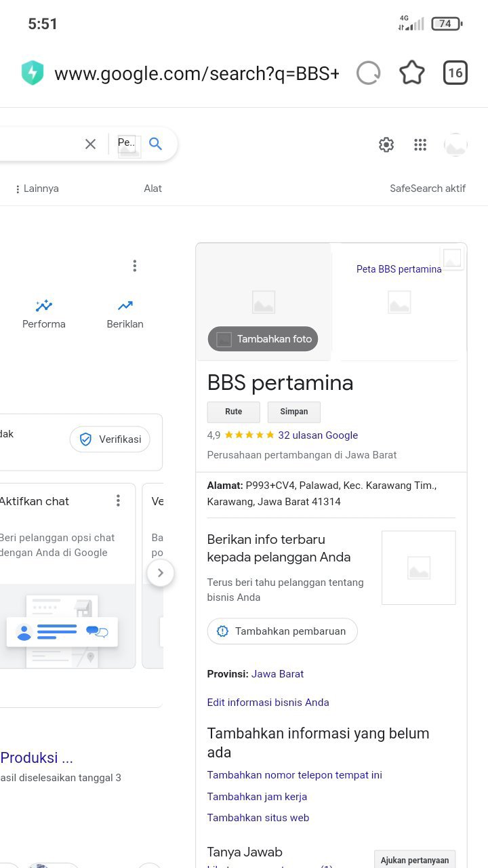Open the Alat search tools menu

152,189
